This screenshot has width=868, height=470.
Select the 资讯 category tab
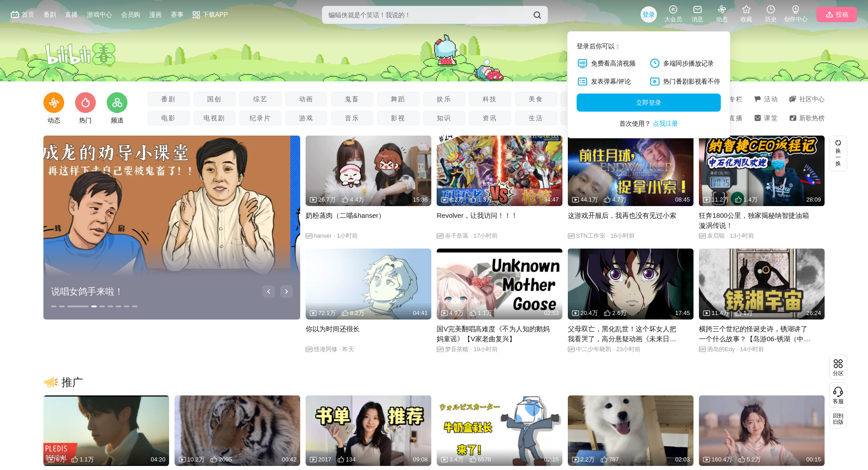coord(490,118)
